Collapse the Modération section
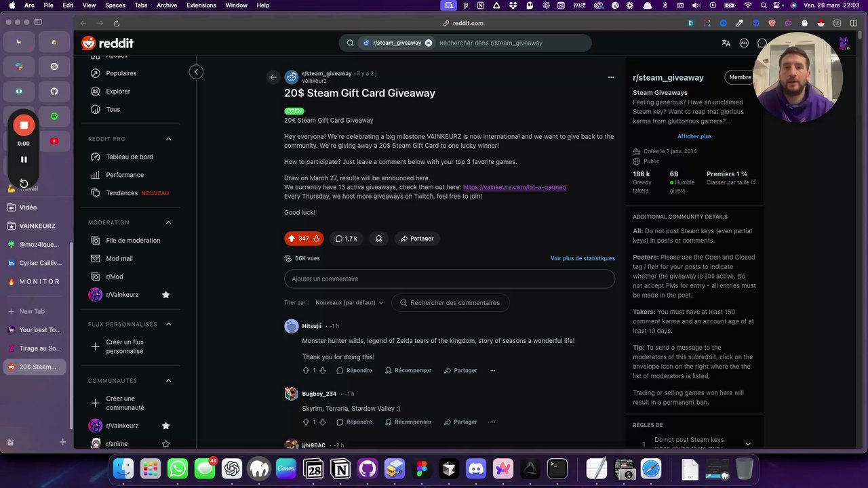 click(169, 222)
